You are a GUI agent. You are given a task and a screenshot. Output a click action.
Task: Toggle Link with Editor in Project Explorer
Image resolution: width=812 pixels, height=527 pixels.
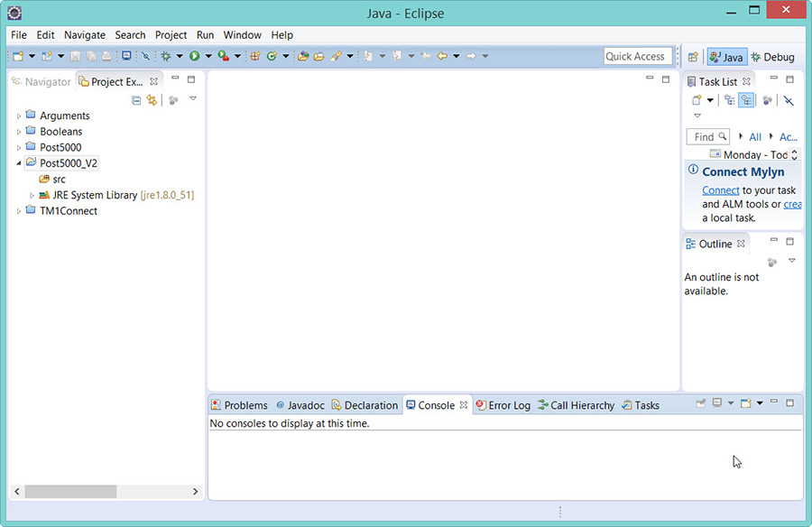(152, 100)
